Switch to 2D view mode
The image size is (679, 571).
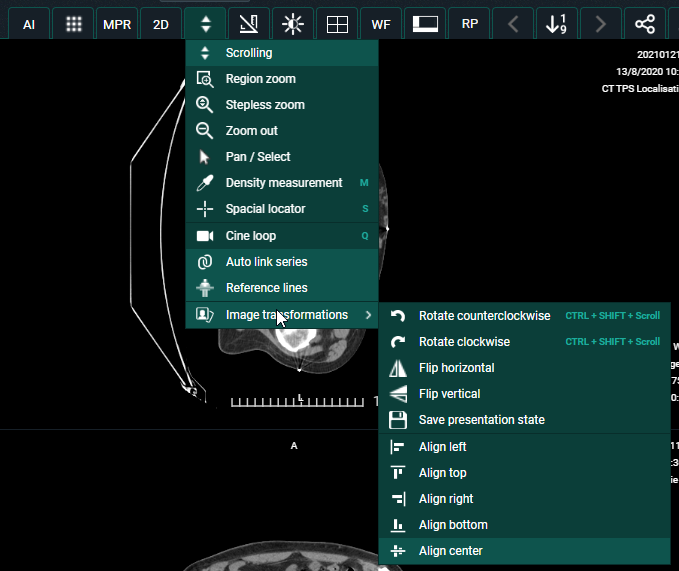(161, 24)
